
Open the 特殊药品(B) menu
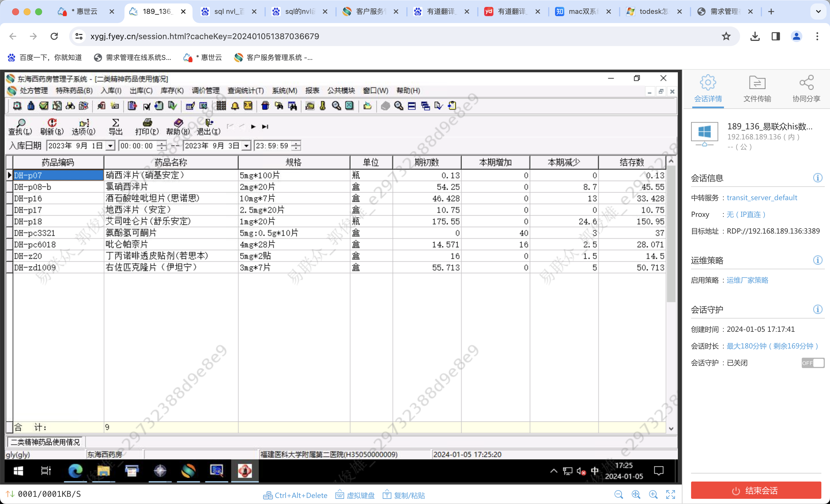(74, 90)
